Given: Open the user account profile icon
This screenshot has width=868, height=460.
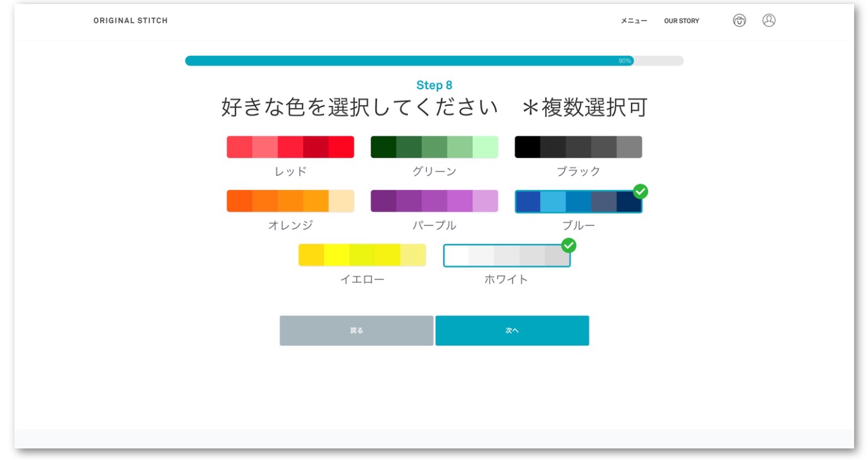Looking at the screenshot, I should (x=768, y=21).
